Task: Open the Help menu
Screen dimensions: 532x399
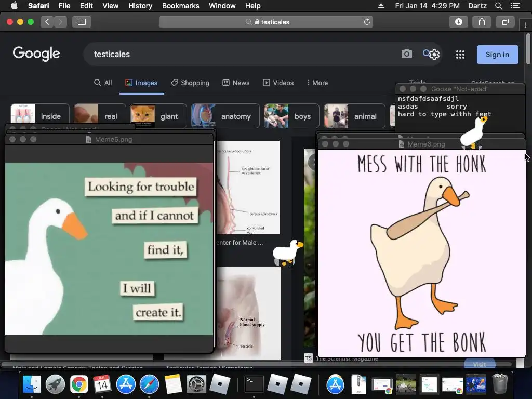Action: point(253,6)
